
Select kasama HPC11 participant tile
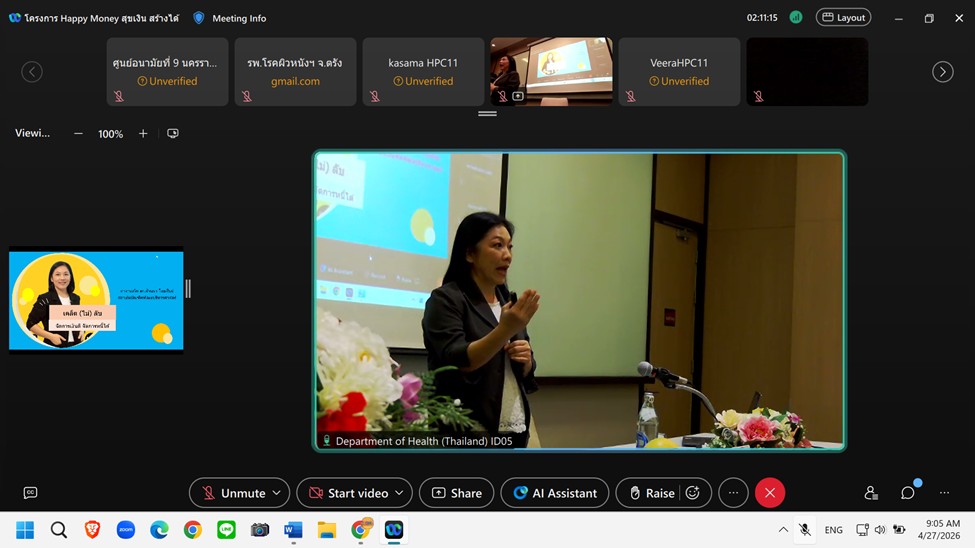[423, 72]
